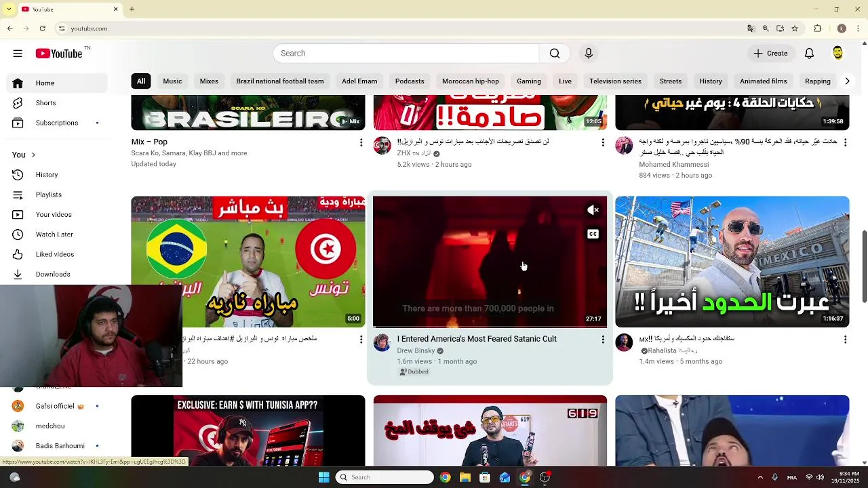This screenshot has height=488, width=868.
Task: Bookmark this page with star icon
Action: (x=795, y=28)
